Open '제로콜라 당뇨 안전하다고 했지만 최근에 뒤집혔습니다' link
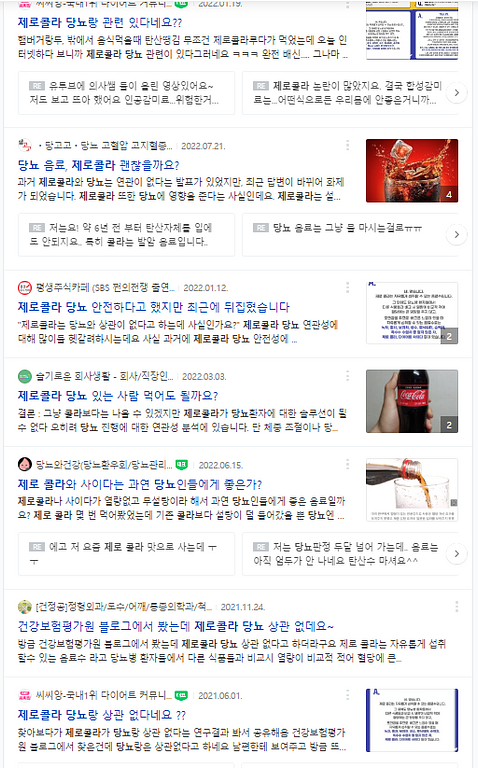Viewport: 478px width, 768px height. click(154, 307)
